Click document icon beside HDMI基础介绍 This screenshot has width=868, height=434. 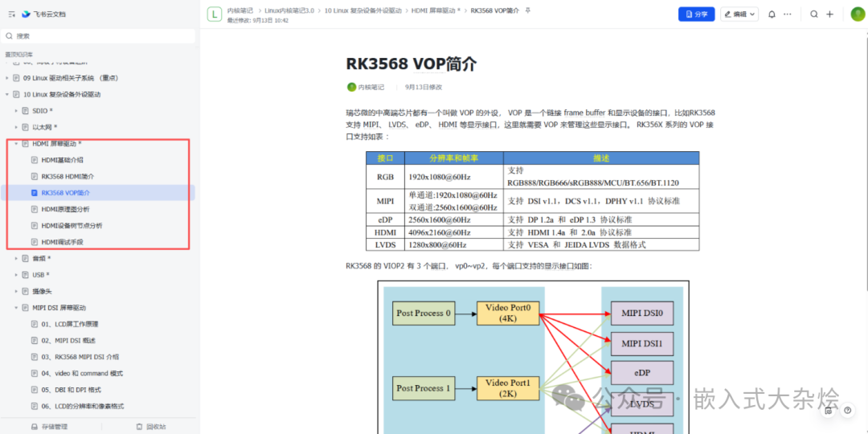(35, 160)
